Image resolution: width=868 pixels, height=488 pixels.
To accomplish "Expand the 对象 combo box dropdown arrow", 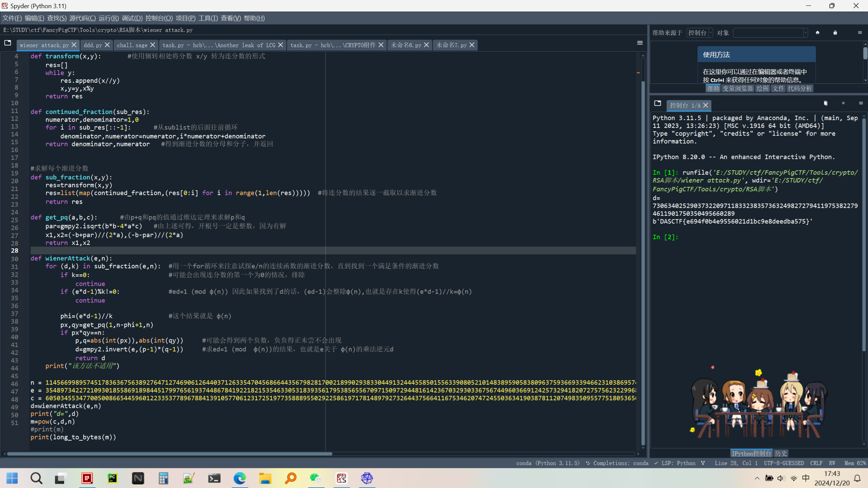I will tap(805, 33).
